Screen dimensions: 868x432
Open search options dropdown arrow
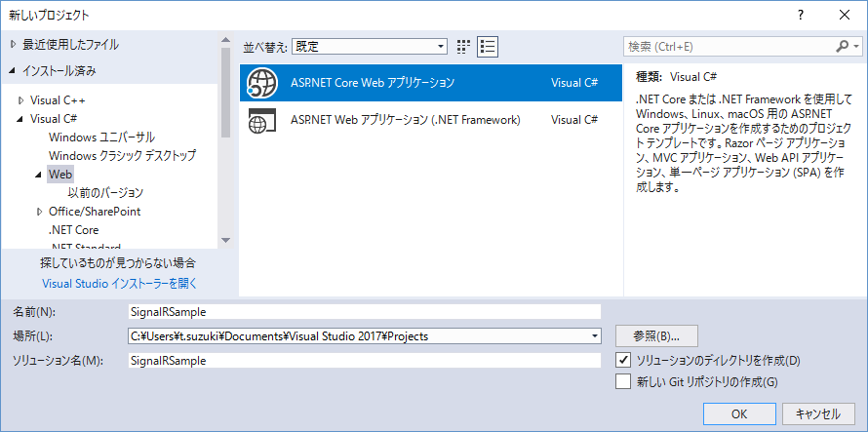click(857, 47)
